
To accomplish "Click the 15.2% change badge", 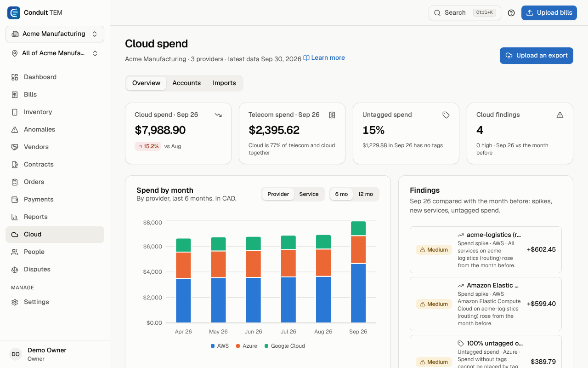I will pos(148,146).
